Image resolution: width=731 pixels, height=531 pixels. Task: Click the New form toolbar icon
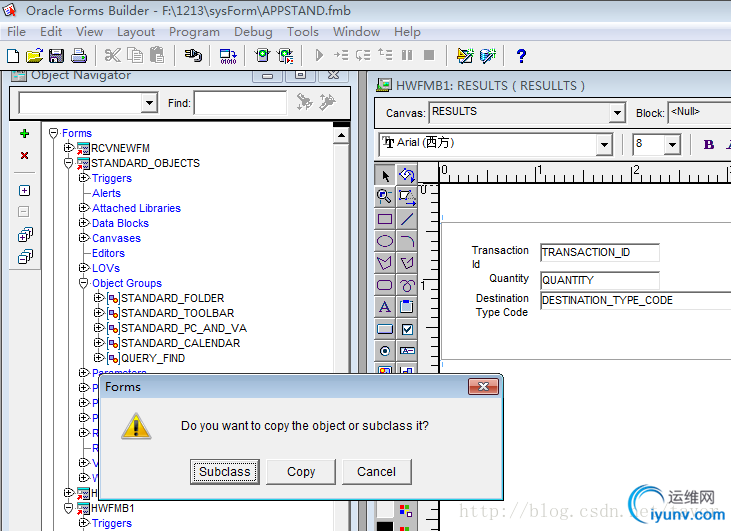[13, 56]
